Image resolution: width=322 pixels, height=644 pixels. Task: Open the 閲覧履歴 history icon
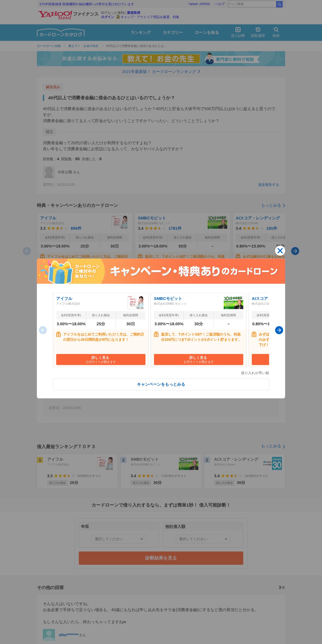258,32
